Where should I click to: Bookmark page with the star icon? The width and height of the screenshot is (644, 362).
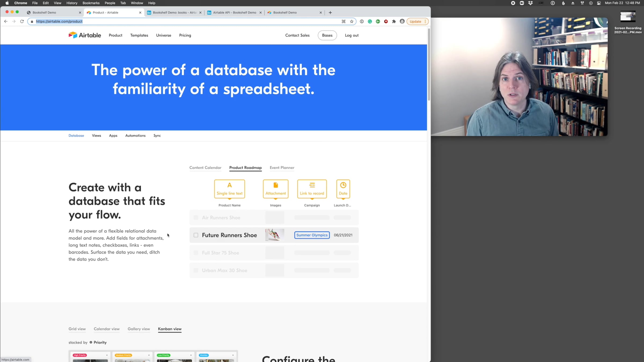352,21
